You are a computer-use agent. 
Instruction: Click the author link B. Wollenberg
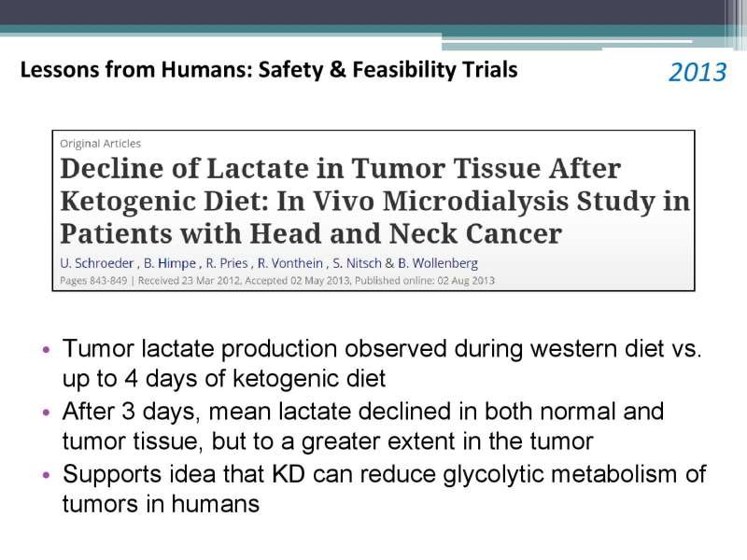438,263
